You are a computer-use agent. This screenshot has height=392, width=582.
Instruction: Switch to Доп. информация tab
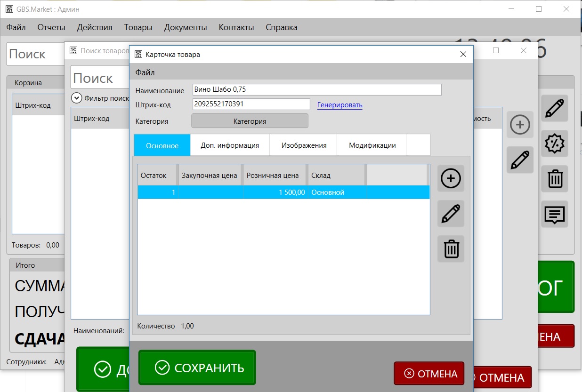pyautogui.click(x=230, y=145)
